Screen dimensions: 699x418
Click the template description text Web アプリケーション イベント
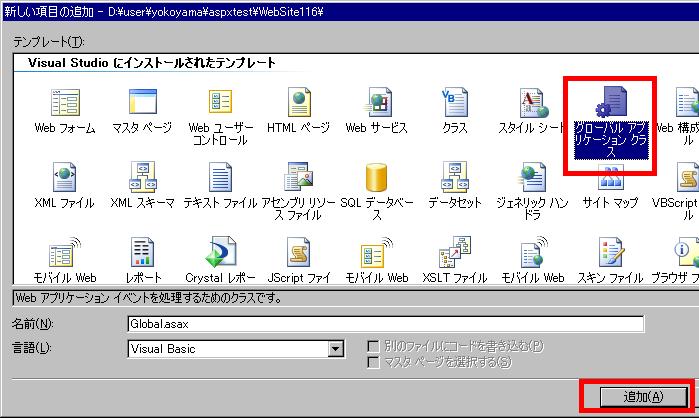tap(149, 298)
